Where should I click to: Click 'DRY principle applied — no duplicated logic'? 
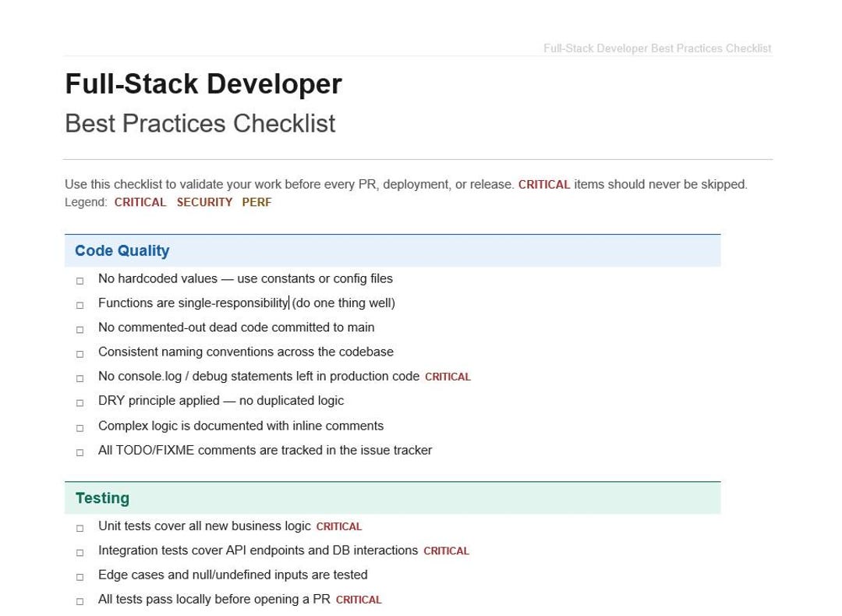click(x=221, y=401)
